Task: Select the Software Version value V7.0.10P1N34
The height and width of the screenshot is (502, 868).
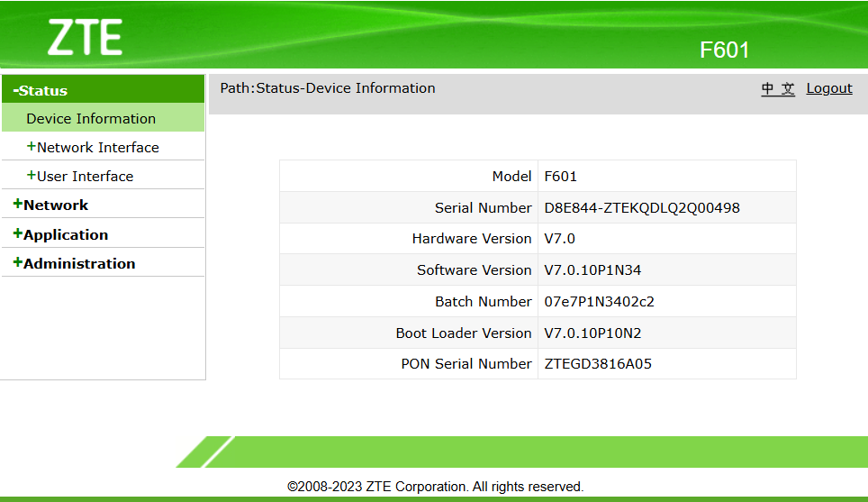Action: click(x=592, y=269)
